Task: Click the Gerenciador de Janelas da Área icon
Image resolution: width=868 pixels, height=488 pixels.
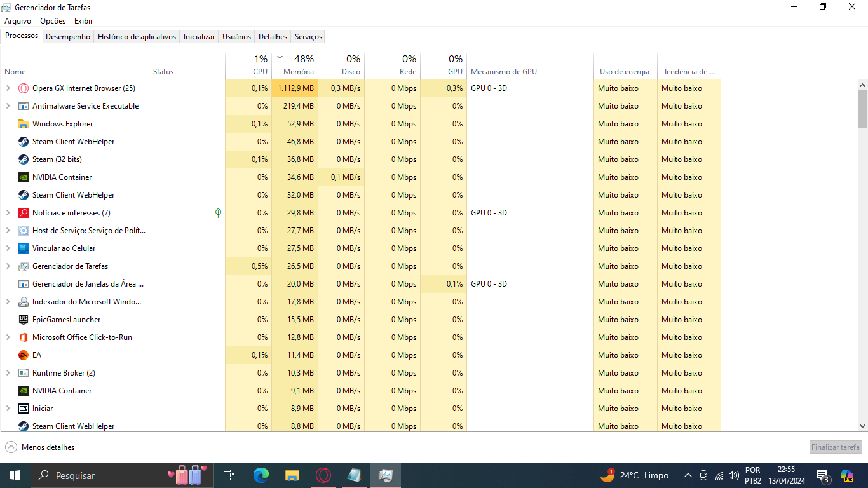Action: pyautogui.click(x=24, y=284)
